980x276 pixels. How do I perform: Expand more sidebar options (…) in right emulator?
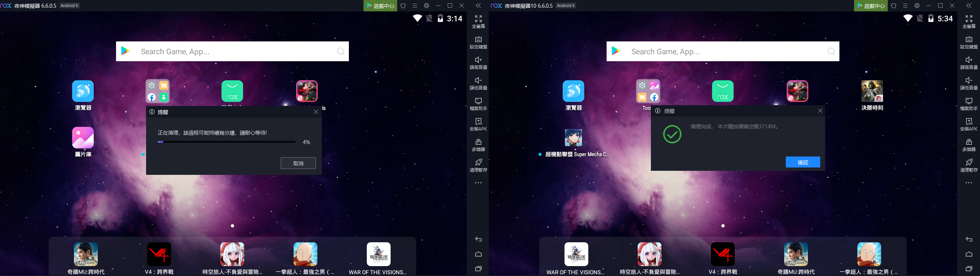click(969, 183)
